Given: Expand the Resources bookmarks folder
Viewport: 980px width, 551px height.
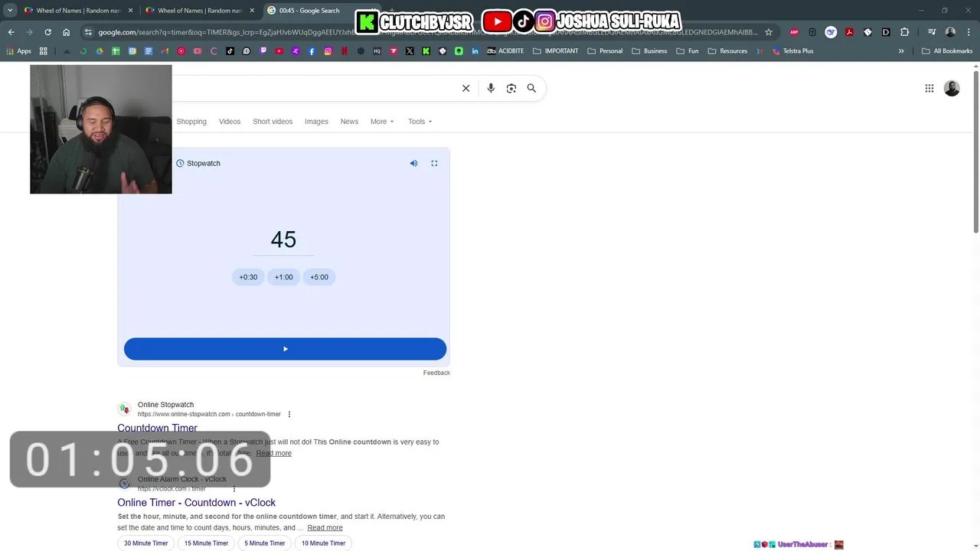Looking at the screenshot, I should coord(727,51).
